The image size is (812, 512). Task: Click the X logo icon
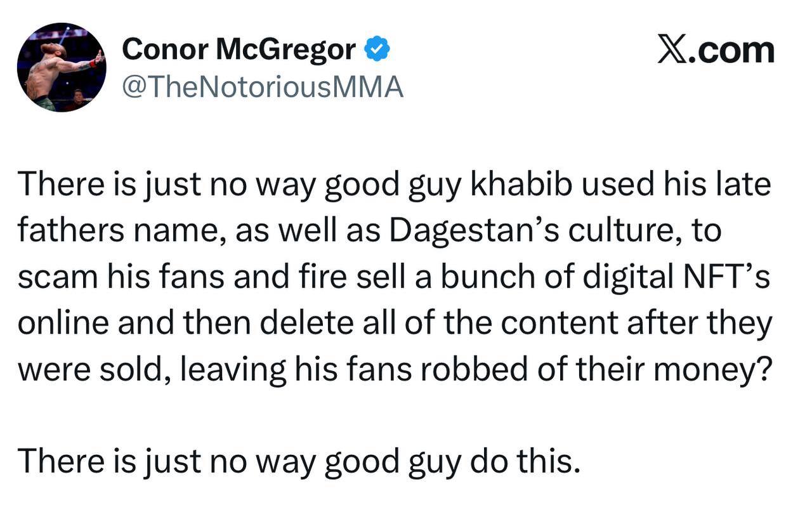tap(674, 51)
